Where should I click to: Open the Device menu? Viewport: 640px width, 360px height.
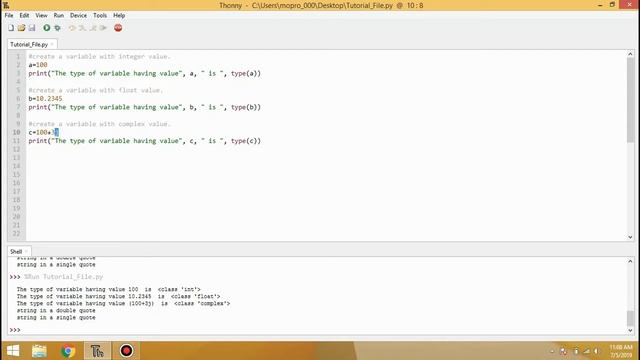click(78, 15)
